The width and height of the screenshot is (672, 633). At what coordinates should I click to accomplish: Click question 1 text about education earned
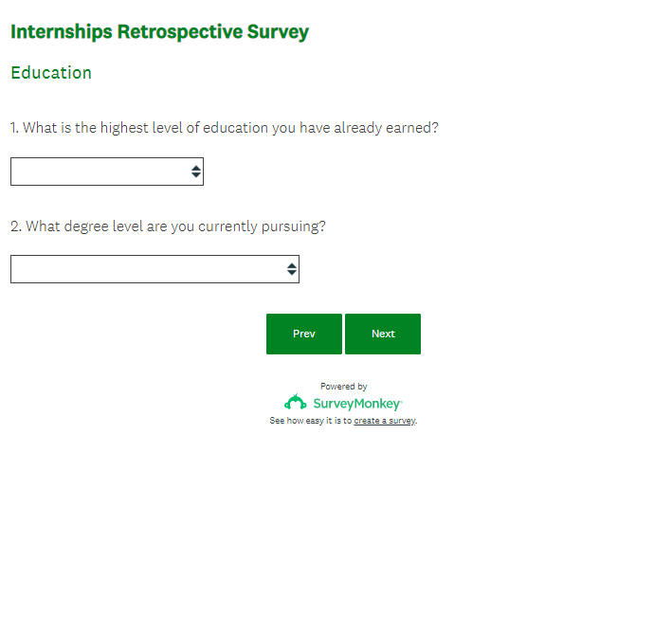point(225,128)
